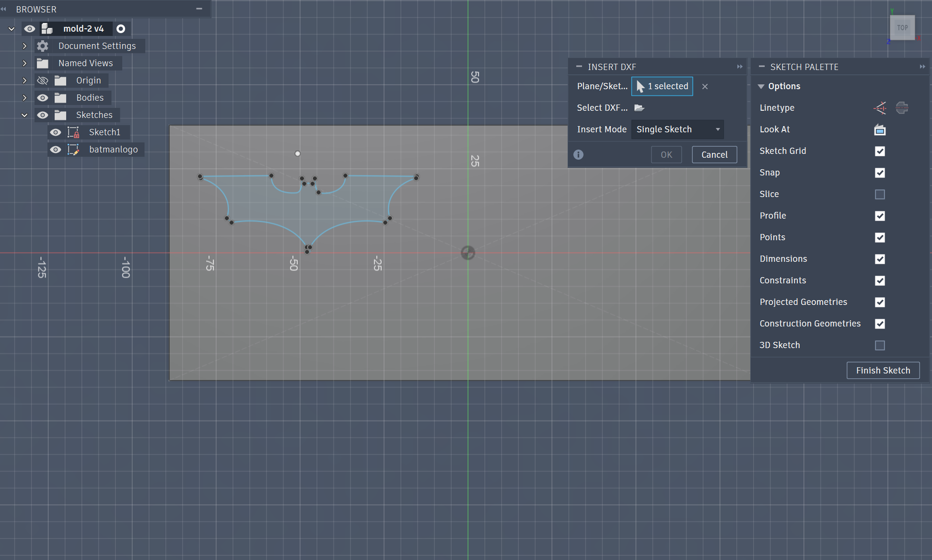Enable the Slice checkbox
The image size is (932, 560).
coord(880,194)
